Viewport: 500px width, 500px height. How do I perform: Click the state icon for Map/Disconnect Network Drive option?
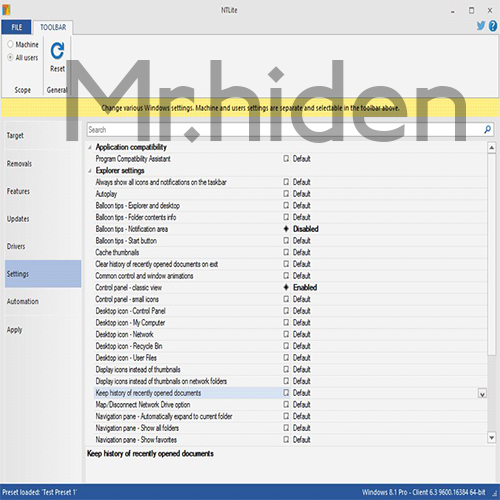(286, 405)
